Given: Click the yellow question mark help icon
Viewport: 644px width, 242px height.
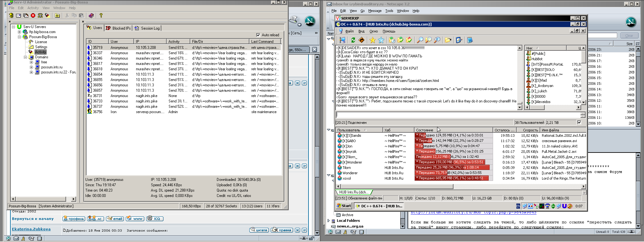Looking at the screenshot, I should 101,15.
